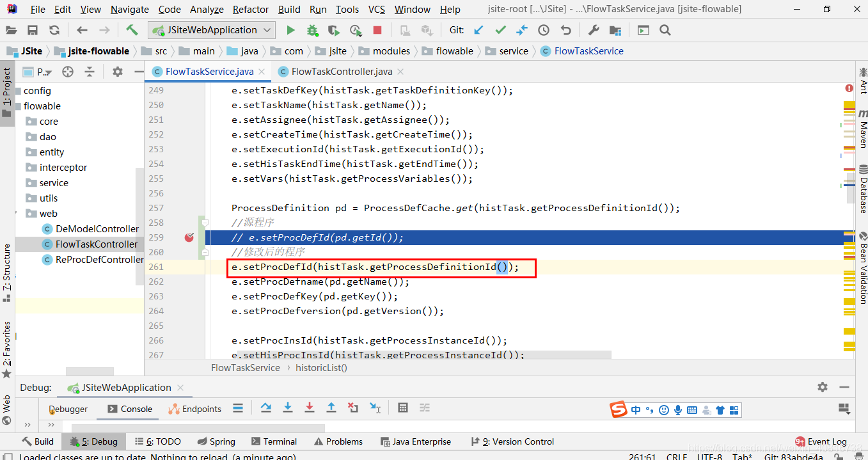868x460 pixels.
Task: Start debugging with the bug icon
Action: tap(312, 30)
